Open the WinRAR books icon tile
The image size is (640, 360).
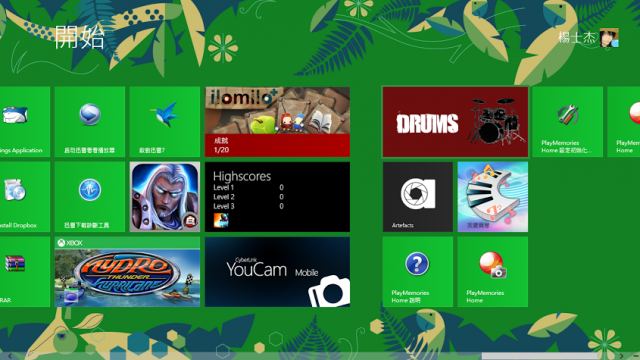click(24, 272)
